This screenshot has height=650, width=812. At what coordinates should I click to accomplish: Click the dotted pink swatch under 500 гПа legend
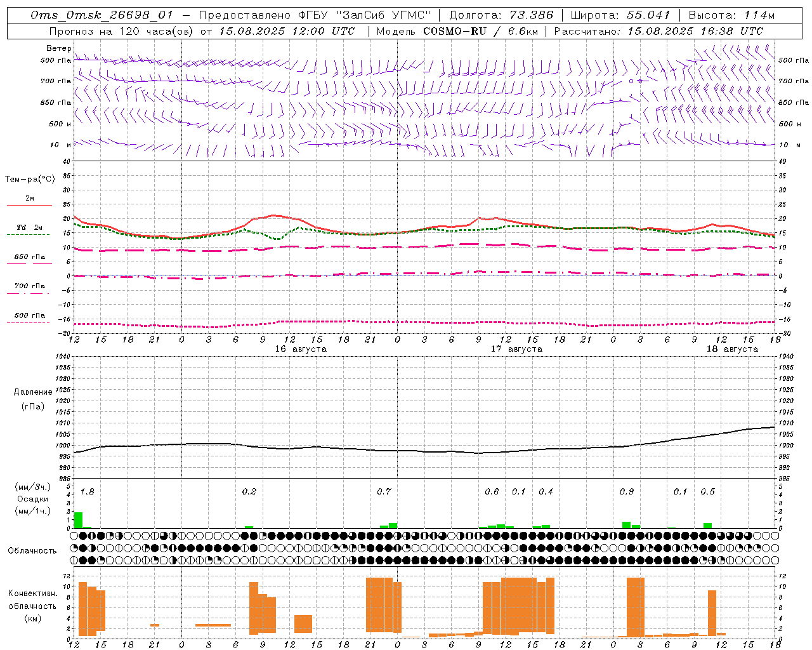(29, 322)
